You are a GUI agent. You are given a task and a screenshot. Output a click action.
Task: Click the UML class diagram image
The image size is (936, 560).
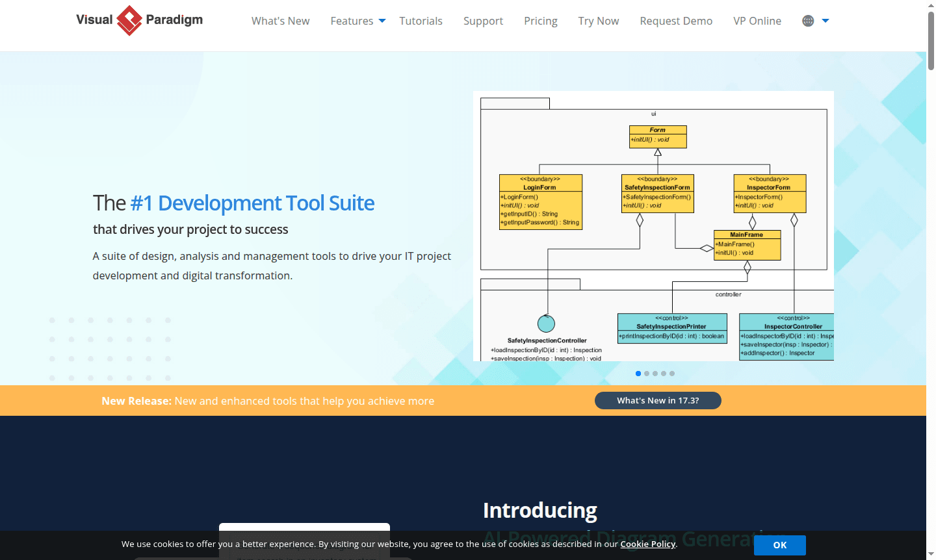pyautogui.click(x=653, y=225)
